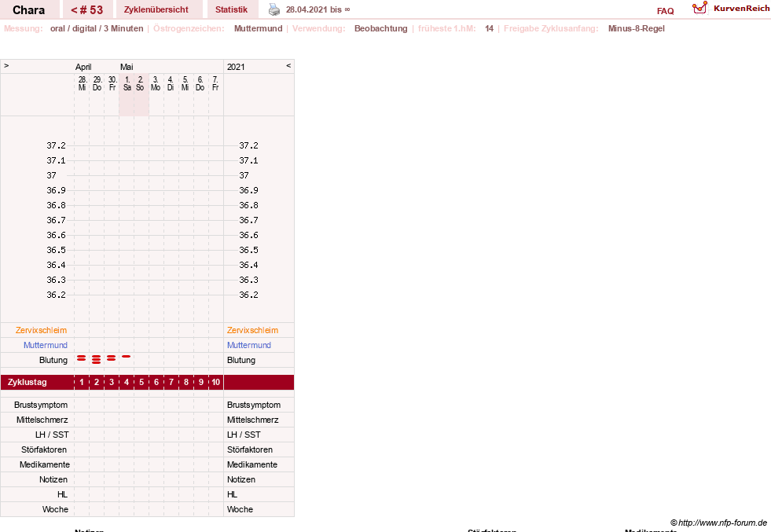
Task: Click the printer icon
Action: pos(274,9)
